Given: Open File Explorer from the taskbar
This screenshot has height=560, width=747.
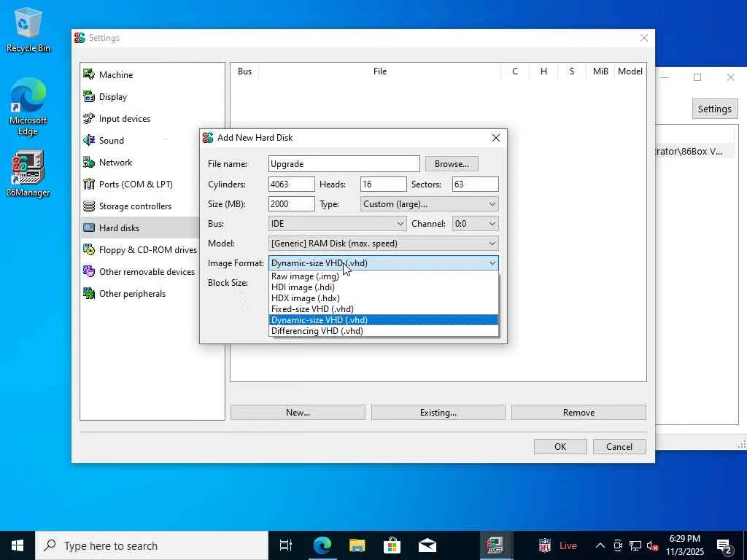Looking at the screenshot, I should tap(357, 545).
